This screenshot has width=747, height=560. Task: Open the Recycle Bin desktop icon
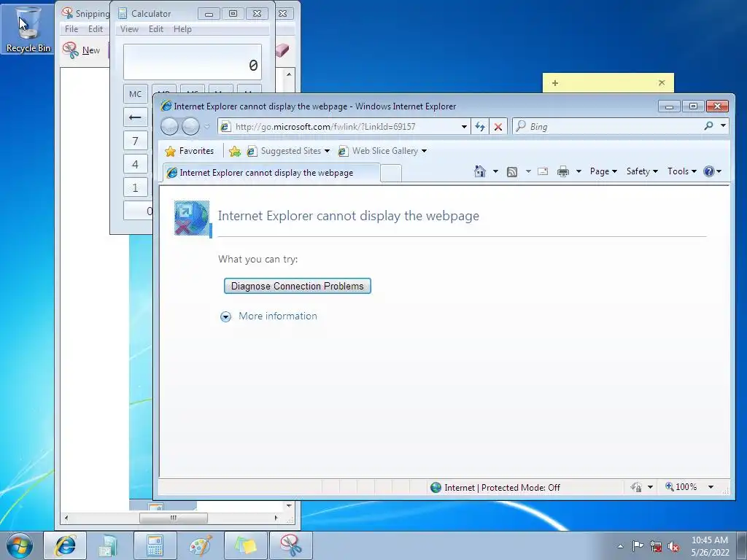tap(28, 28)
